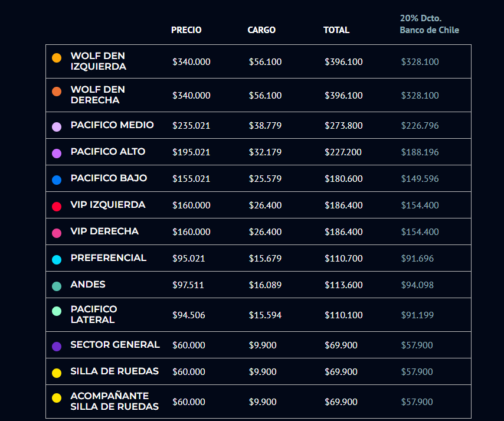
Task: Select the mint dot for PACIFICO LATERAL
Action: pyautogui.click(x=57, y=311)
